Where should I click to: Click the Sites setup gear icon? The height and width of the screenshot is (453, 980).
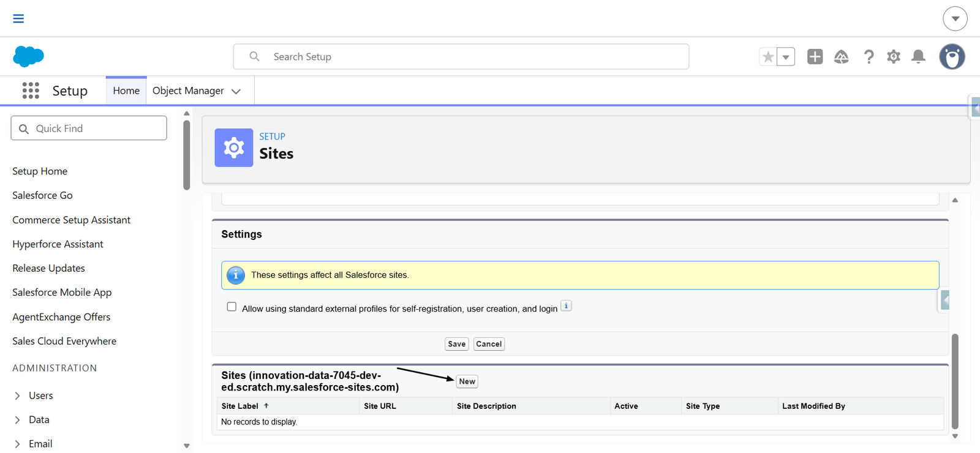(x=234, y=148)
